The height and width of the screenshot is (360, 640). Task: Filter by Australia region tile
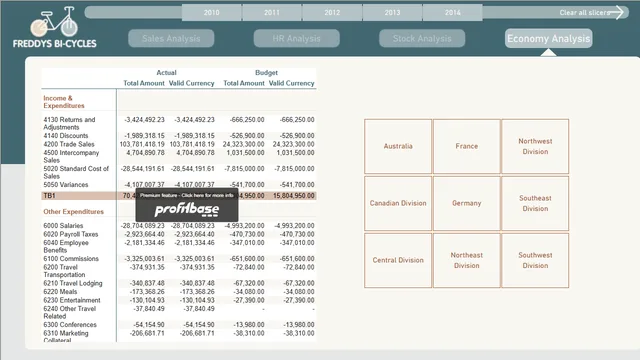[398, 146]
